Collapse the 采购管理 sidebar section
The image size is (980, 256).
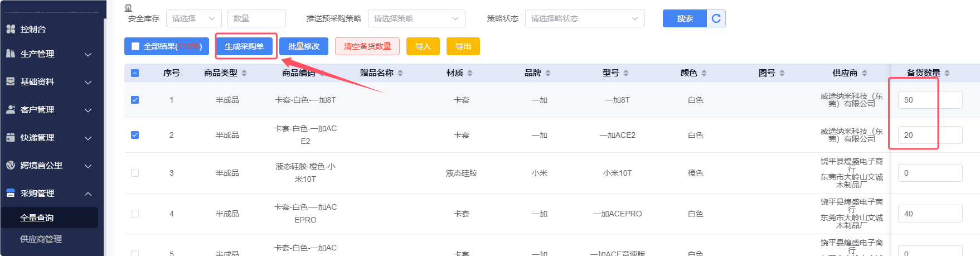[x=88, y=194]
